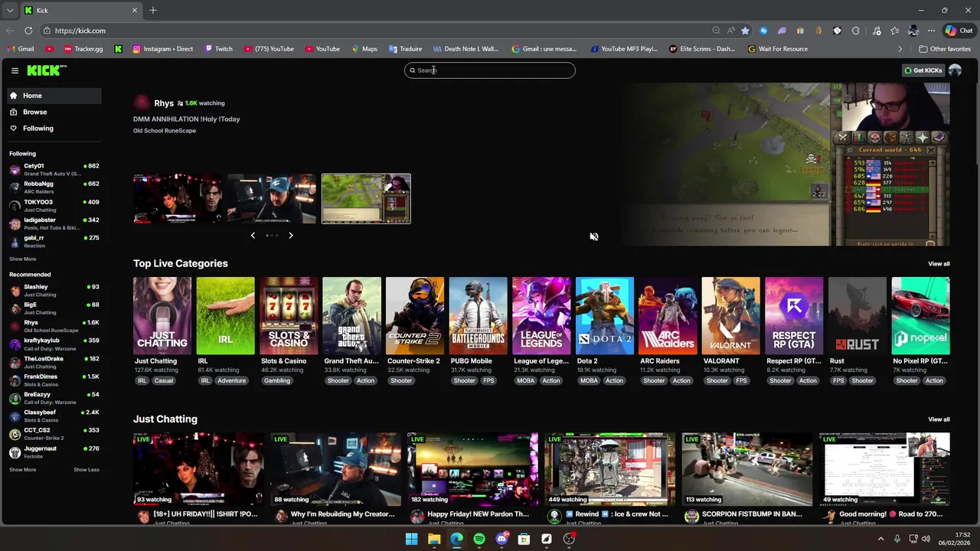Open RobbaNgg channel in Following list
Image resolution: width=980 pixels, height=551 pixels.
[x=54, y=187]
